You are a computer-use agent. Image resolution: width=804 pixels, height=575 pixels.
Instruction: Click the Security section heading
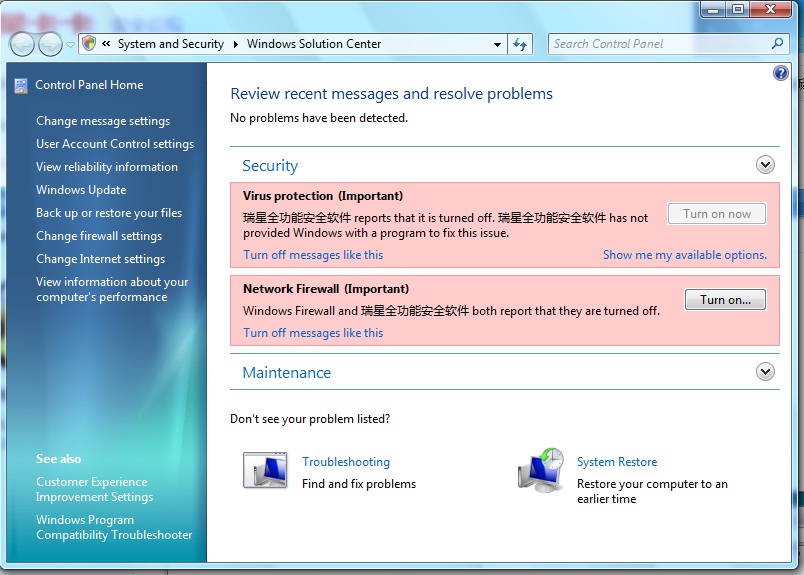click(270, 166)
